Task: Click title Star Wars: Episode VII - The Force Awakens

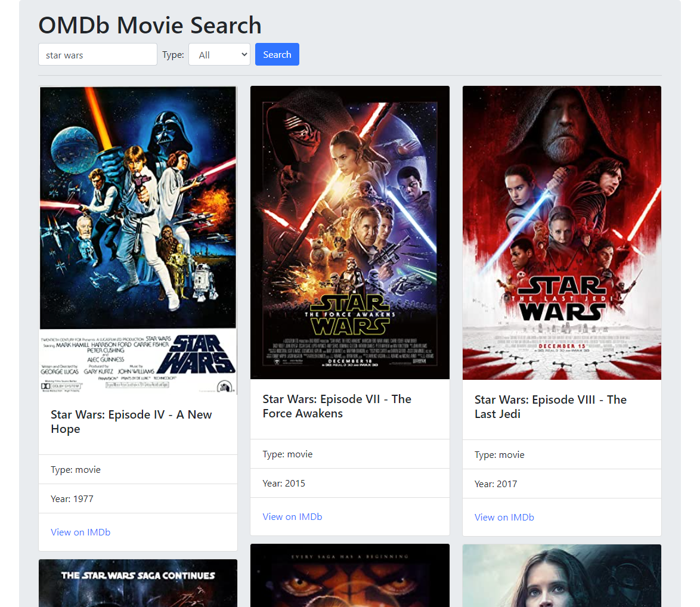Action: click(x=337, y=406)
